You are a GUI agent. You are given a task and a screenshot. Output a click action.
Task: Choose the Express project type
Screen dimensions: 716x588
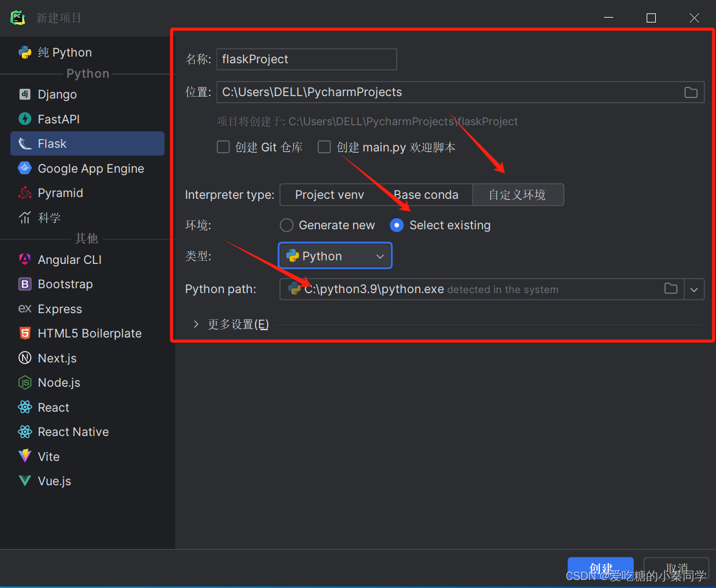tap(87, 309)
